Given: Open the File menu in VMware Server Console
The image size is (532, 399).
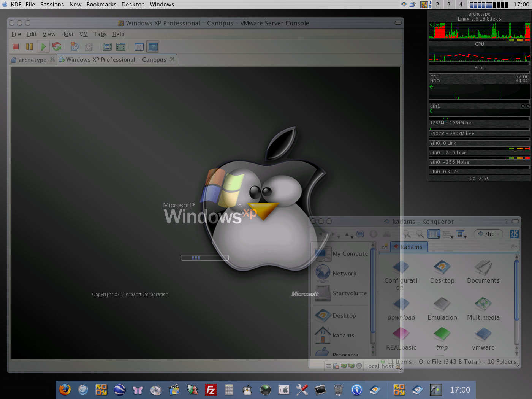Looking at the screenshot, I should (16, 34).
